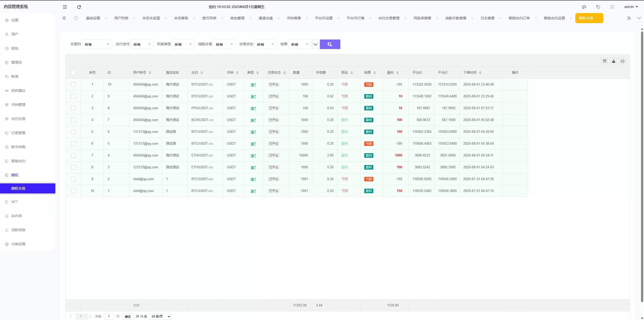Sort by 交易状态 column arrows
The image size is (644, 320).
[x=285, y=73]
